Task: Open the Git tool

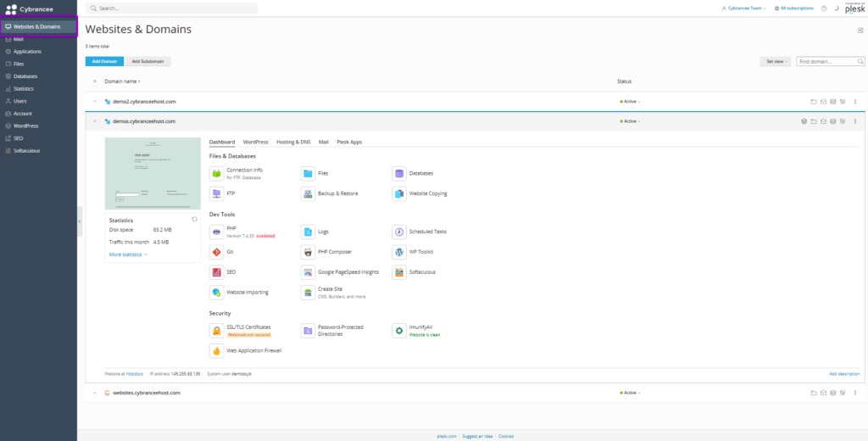Action: click(216, 252)
